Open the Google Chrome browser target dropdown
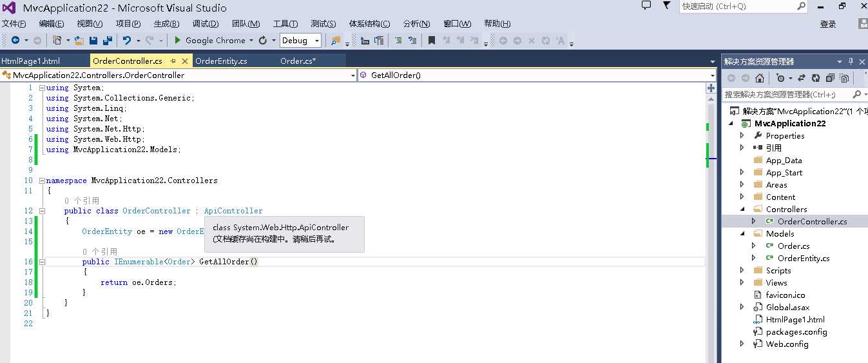The image size is (868, 363). [x=251, y=40]
